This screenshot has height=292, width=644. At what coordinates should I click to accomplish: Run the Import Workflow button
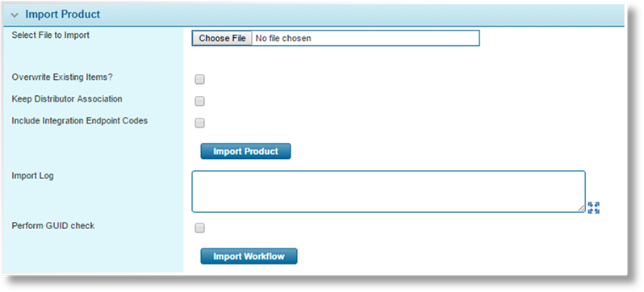coord(249,257)
